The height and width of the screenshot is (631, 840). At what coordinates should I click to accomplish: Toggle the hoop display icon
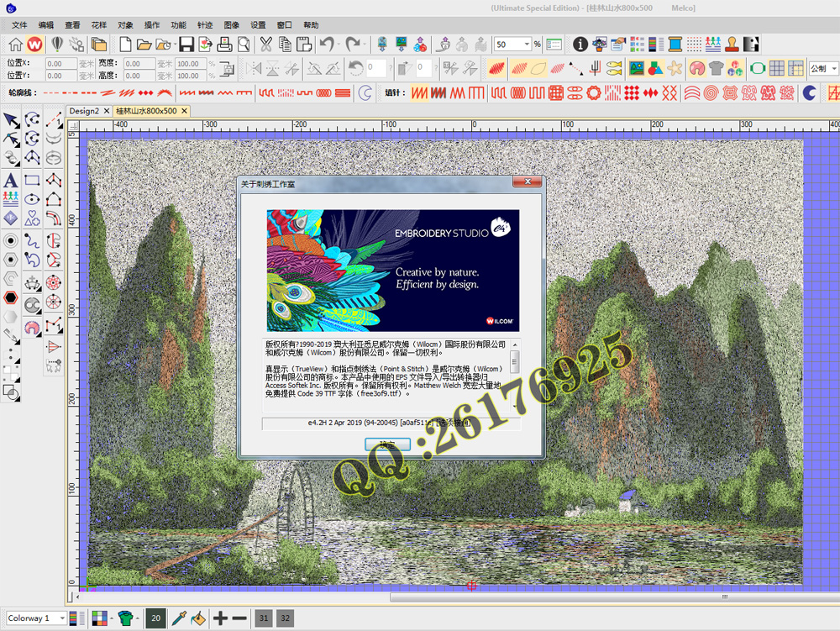click(x=757, y=69)
